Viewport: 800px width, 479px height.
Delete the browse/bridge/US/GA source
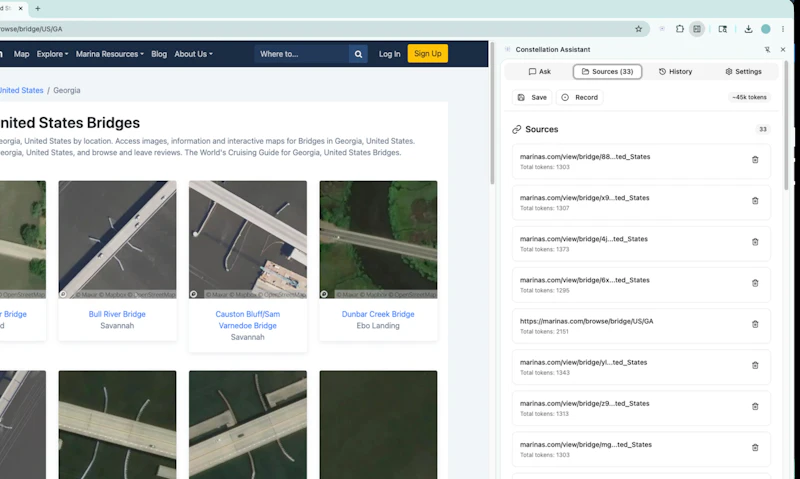[x=755, y=324]
